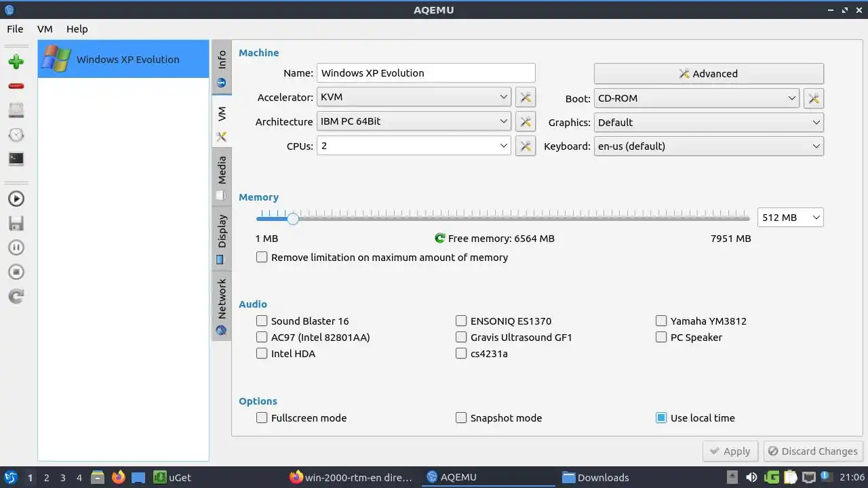Open the green uGet tray icon
Image resolution: width=868 pixels, height=488 pixels.
point(771,477)
